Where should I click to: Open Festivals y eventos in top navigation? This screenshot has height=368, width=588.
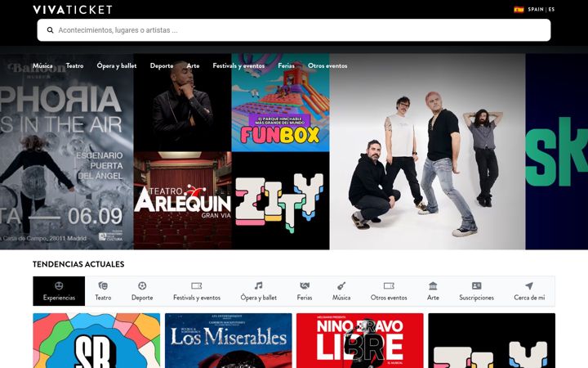click(238, 65)
